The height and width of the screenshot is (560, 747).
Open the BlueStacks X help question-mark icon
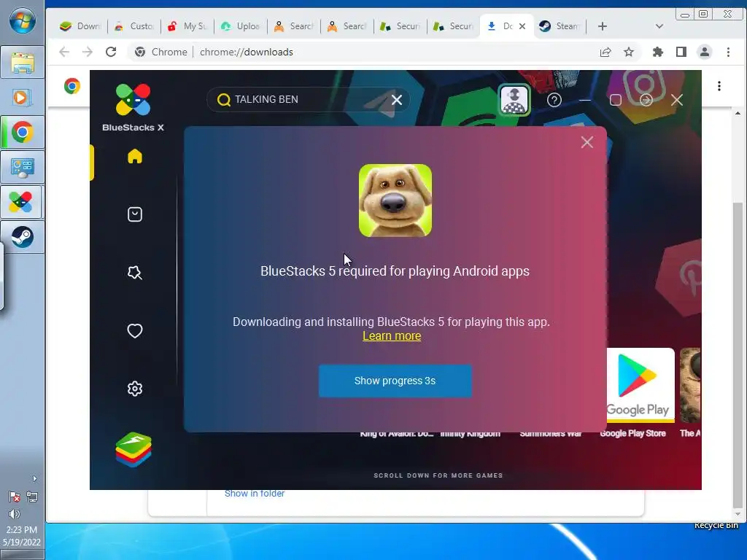coord(554,100)
